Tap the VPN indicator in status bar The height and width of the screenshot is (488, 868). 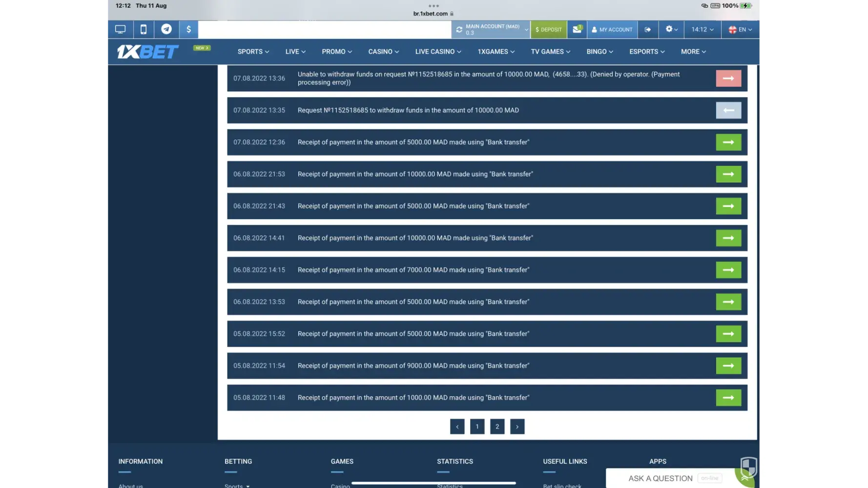tap(715, 6)
